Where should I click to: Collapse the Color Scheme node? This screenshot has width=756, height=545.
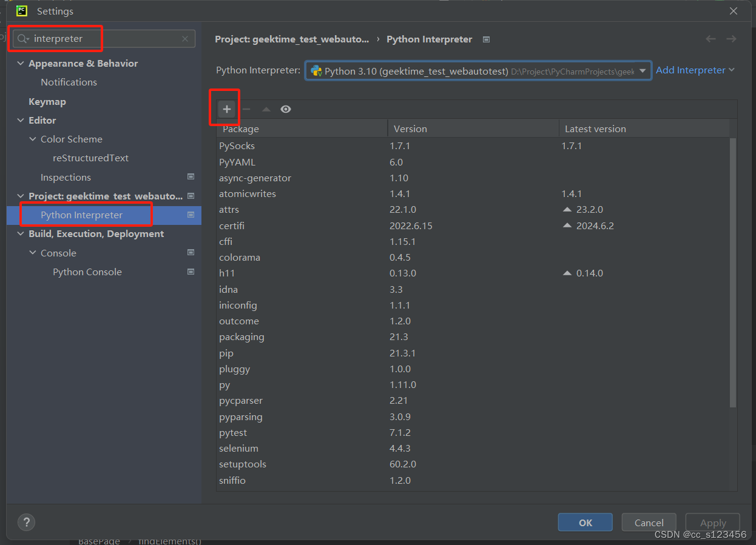coord(33,139)
